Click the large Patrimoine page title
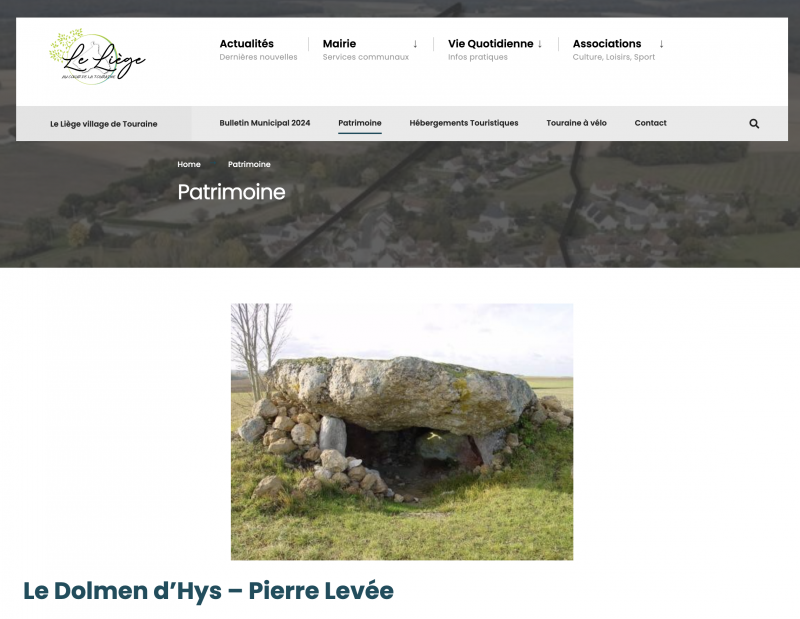The height and width of the screenshot is (619, 800). click(231, 192)
